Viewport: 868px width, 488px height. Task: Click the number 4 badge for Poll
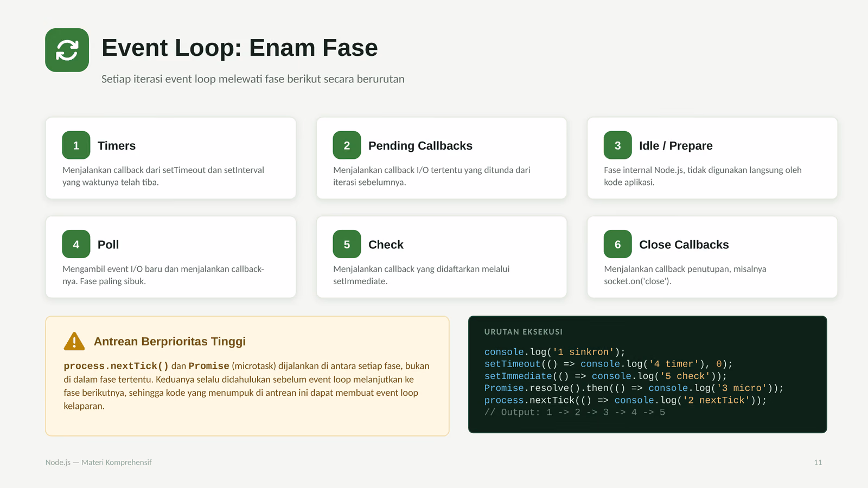coord(76,244)
